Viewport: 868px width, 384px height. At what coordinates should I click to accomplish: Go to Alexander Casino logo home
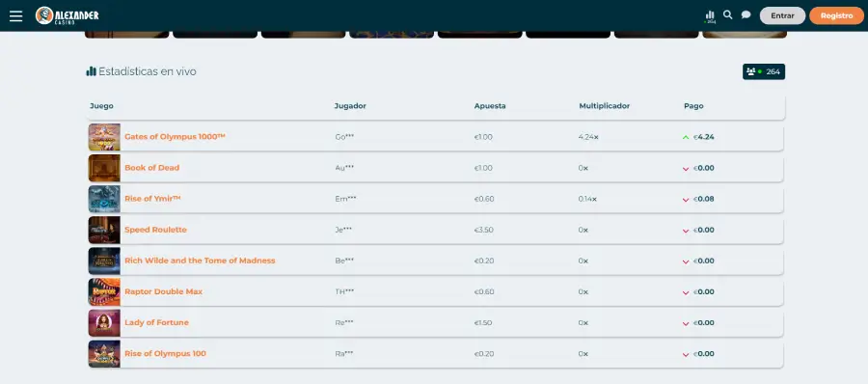[67, 15]
